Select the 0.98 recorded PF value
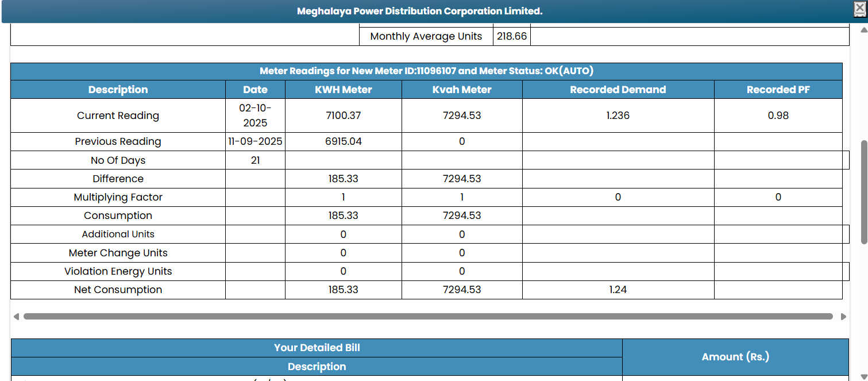This screenshot has height=381, width=868. (x=778, y=116)
